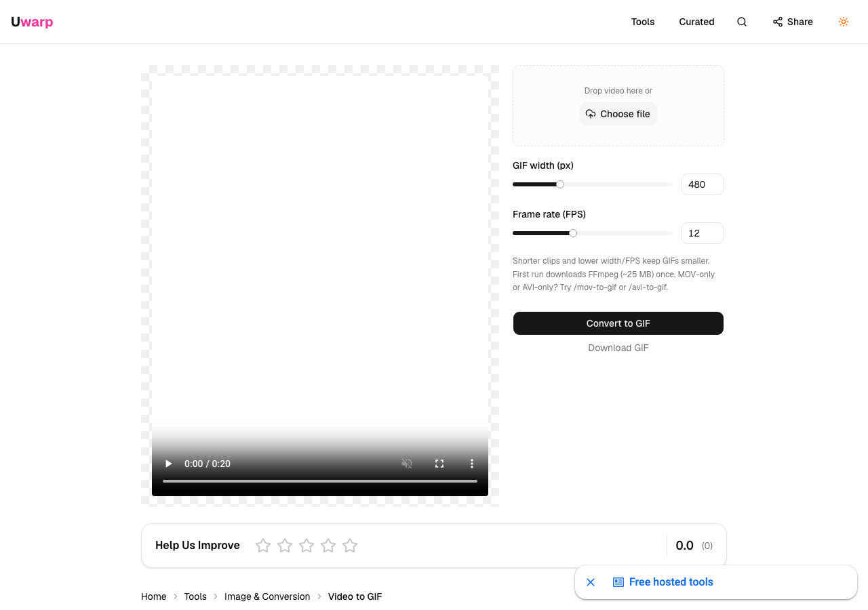868x610 pixels.
Task: Click Choose file upload button
Action: 618,114
